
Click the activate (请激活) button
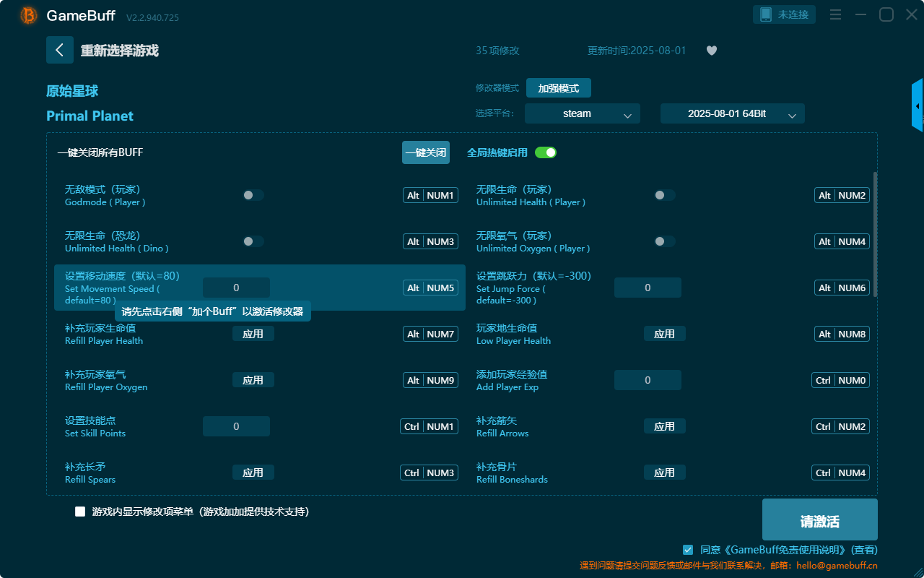pyautogui.click(x=820, y=519)
